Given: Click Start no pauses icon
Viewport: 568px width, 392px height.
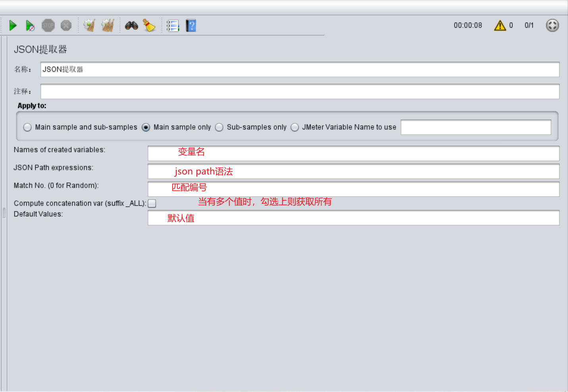Looking at the screenshot, I should pyautogui.click(x=30, y=26).
